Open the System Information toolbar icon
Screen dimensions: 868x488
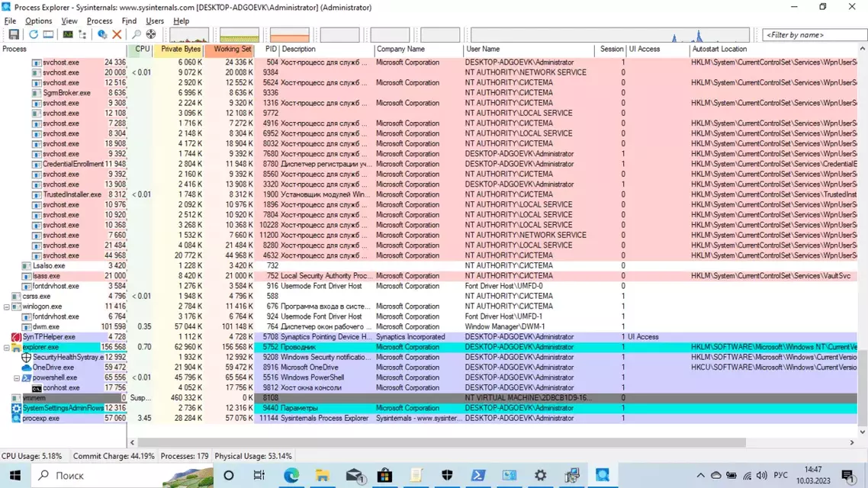pos(49,35)
